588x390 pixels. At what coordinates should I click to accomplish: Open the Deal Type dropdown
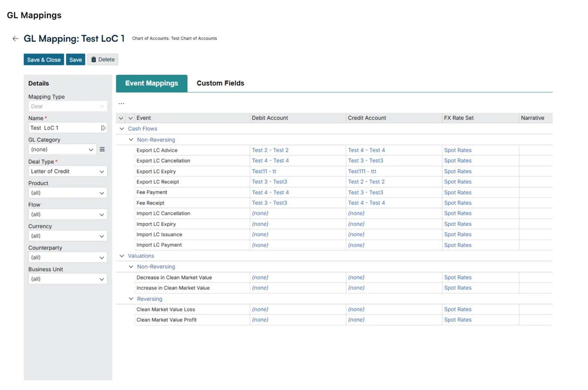[x=68, y=171]
